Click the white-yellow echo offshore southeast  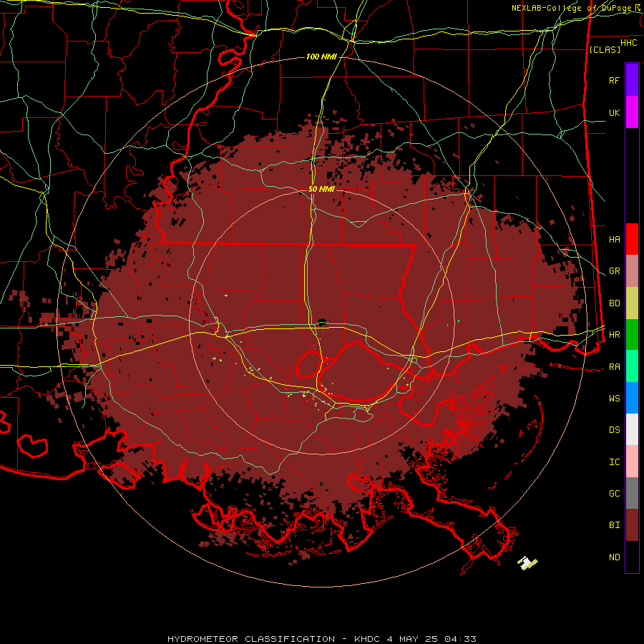click(x=527, y=562)
